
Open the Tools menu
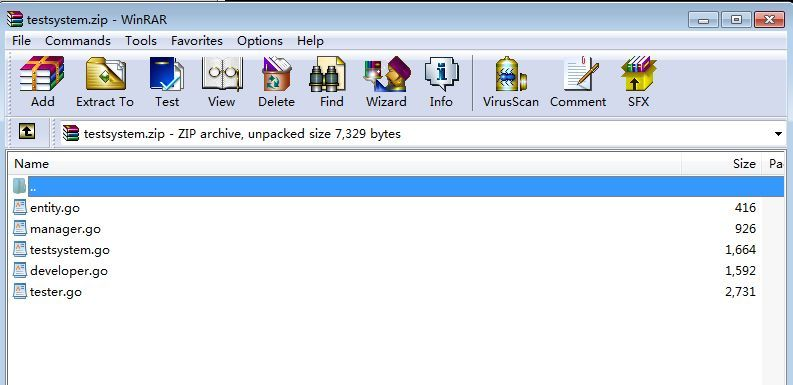click(x=141, y=41)
